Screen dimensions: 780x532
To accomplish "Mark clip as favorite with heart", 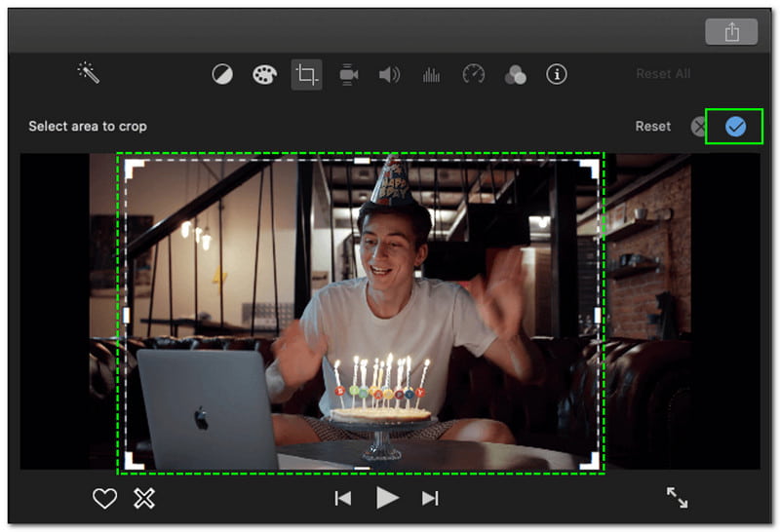I will pyautogui.click(x=105, y=498).
